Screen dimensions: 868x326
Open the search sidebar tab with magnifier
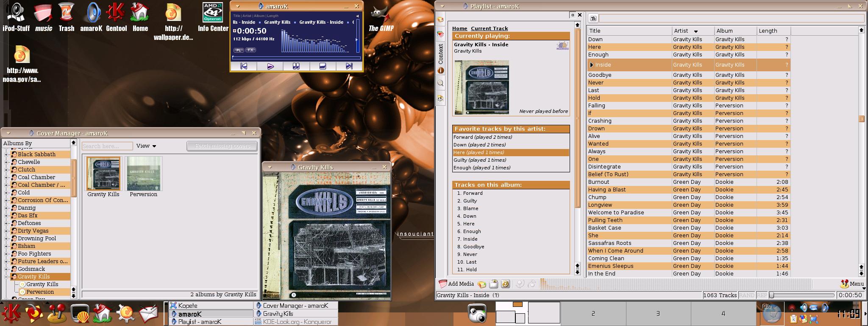(x=440, y=83)
